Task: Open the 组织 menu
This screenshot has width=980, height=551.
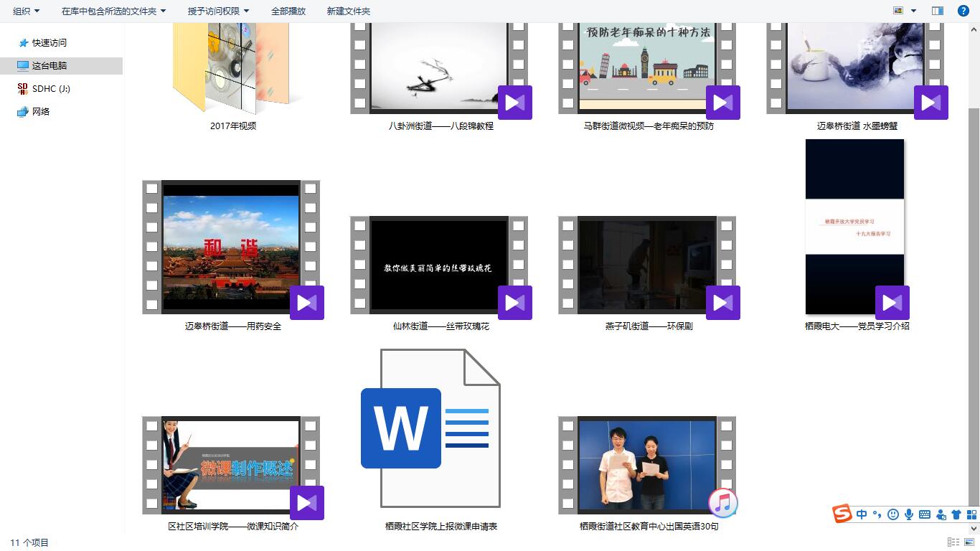Action: pos(27,11)
